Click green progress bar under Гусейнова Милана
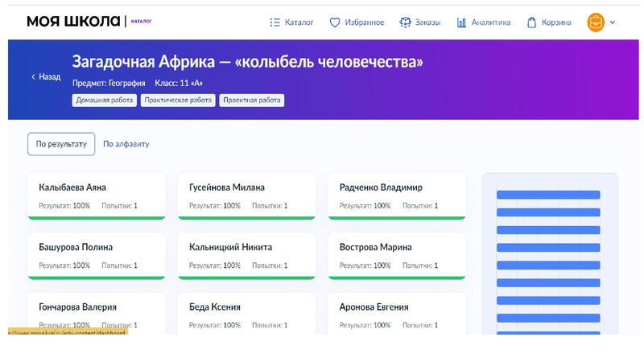 tap(246, 218)
